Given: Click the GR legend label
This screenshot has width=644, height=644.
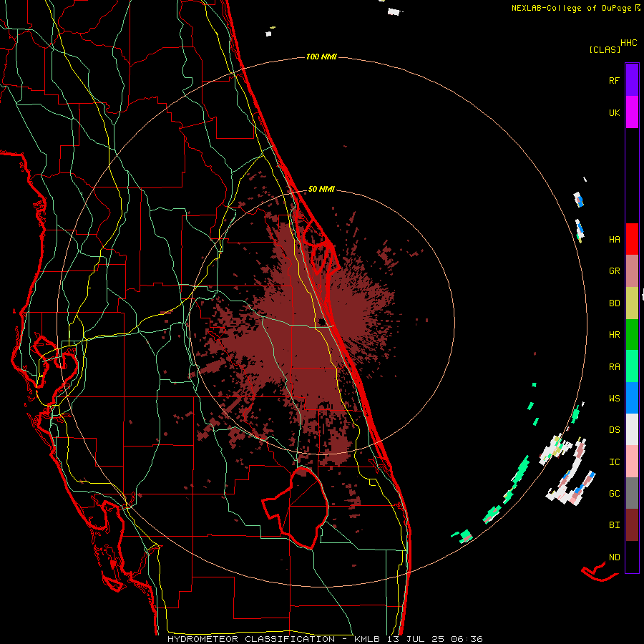Looking at the screenshot, I should point(614,271).
